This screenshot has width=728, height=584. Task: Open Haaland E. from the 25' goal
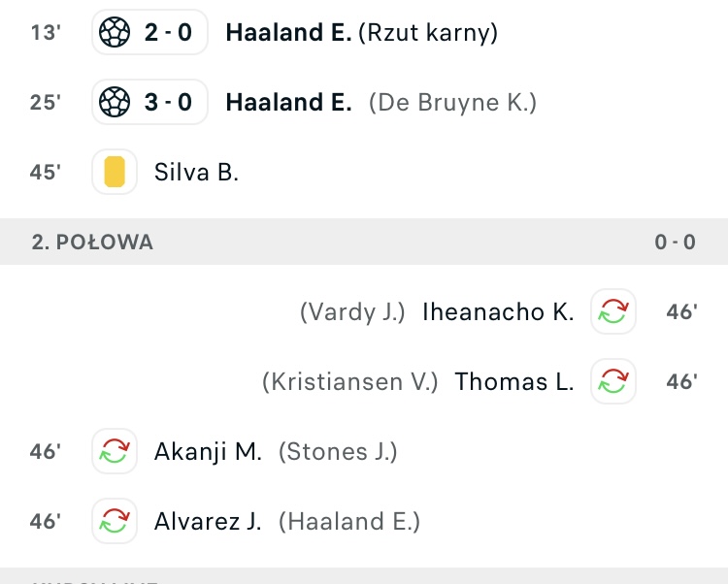(288, 102)
